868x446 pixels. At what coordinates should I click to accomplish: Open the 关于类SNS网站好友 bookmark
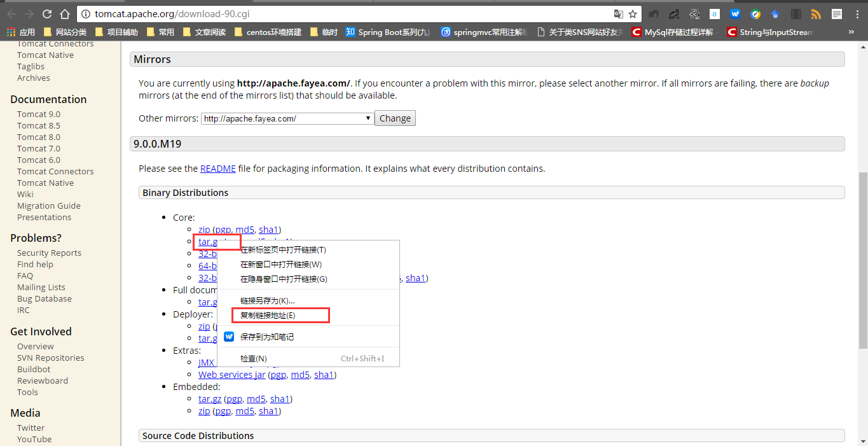pos(580,32)
